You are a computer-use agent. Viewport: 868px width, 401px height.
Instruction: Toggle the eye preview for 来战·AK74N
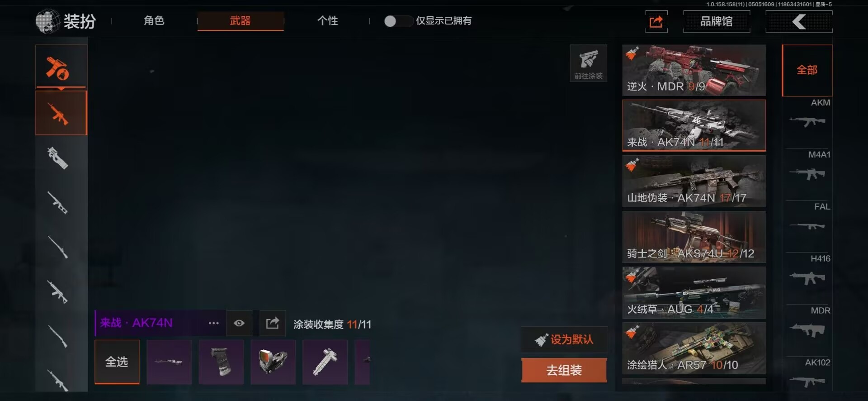click(239, 323)
